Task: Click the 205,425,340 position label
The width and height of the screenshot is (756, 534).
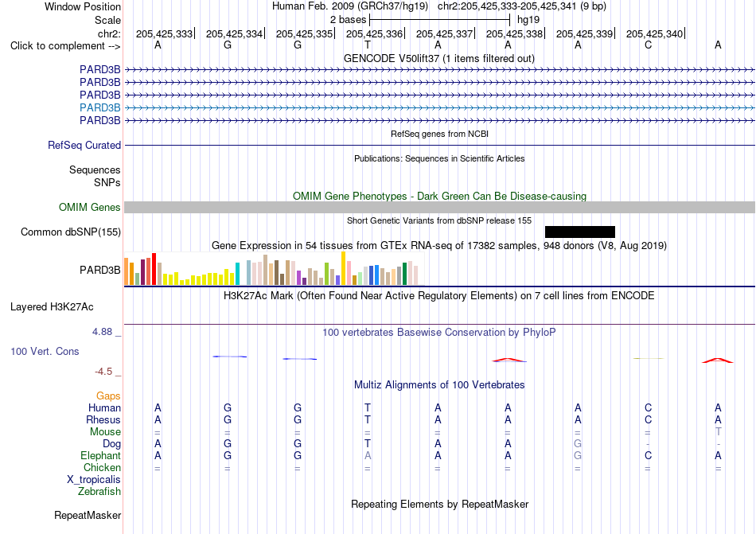Action: tap(654, 33)
